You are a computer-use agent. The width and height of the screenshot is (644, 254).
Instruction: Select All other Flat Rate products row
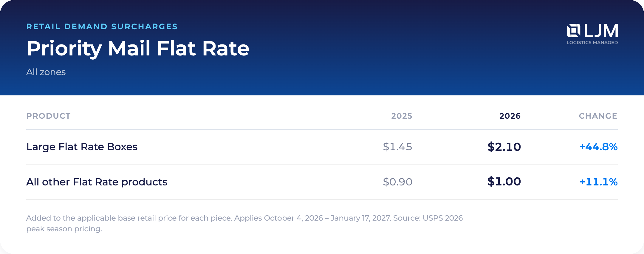click(322, 182)
